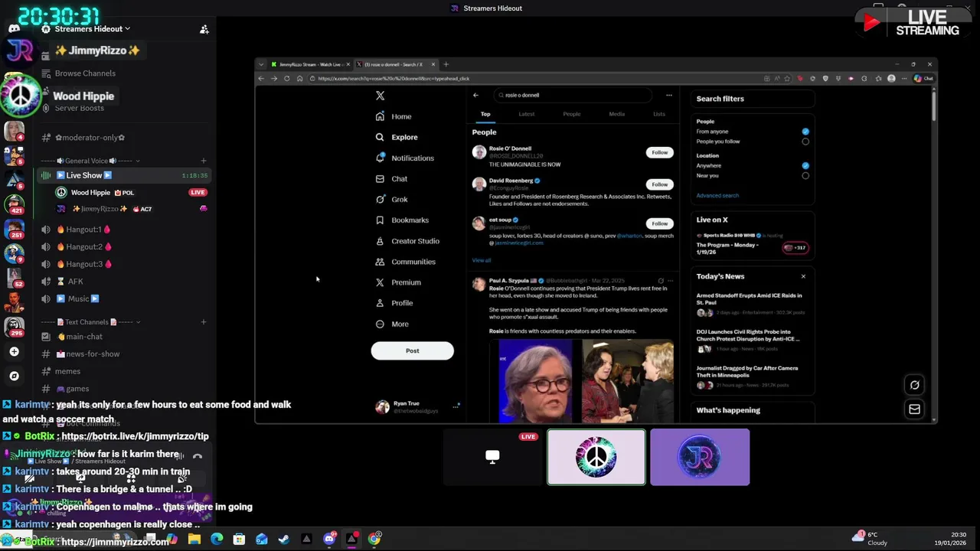Screen dimensions: 980x551
Task: Click the Post button
Action: [x=412, y=350]
